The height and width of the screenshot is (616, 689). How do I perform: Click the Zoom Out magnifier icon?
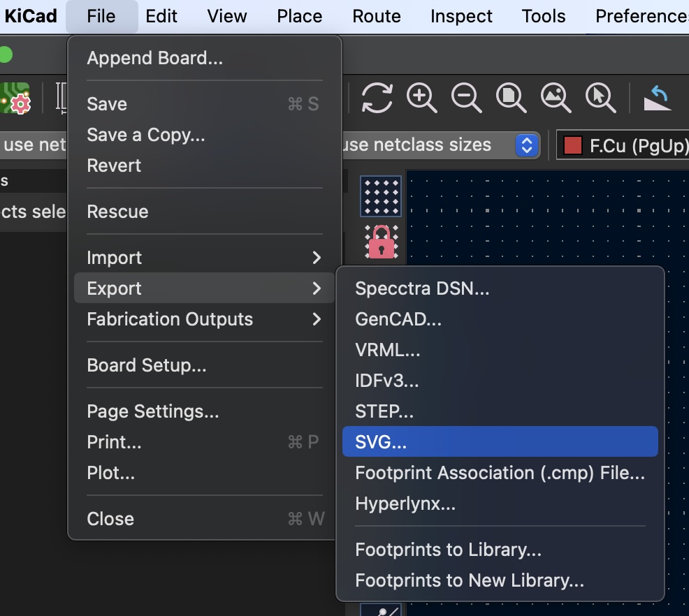coord(467,98)
